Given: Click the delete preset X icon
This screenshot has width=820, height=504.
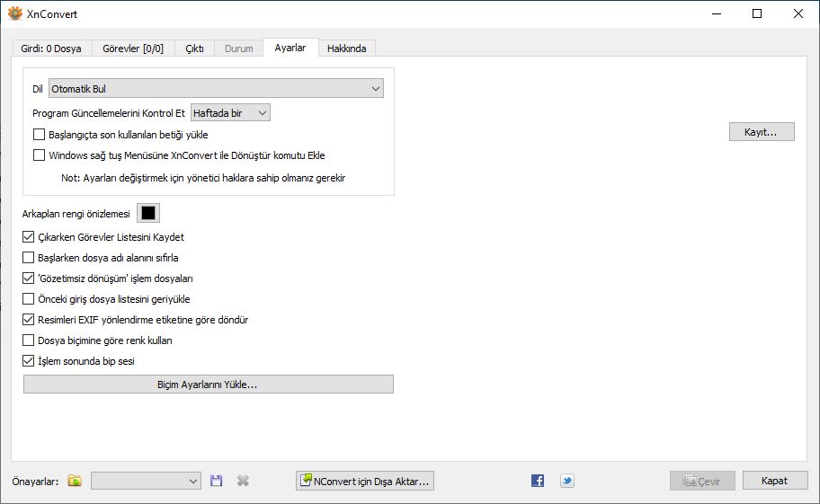Looking at the screenshot, I should click(243, 481).
